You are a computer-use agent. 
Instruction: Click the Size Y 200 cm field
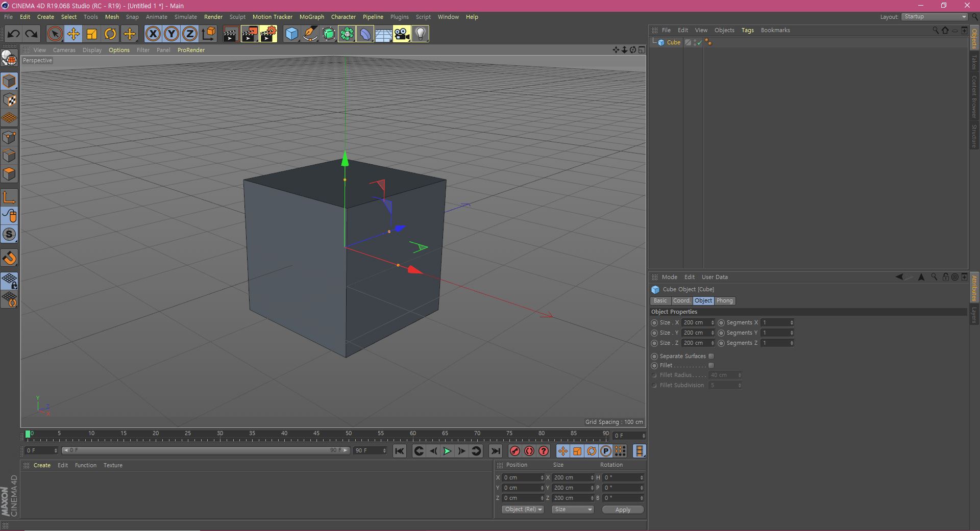click(696, 333)
